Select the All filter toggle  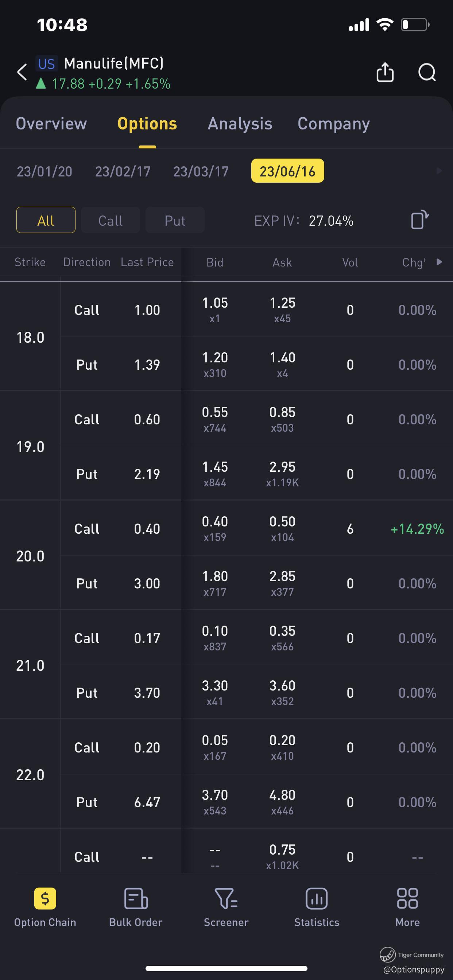(x=46, y=220)
